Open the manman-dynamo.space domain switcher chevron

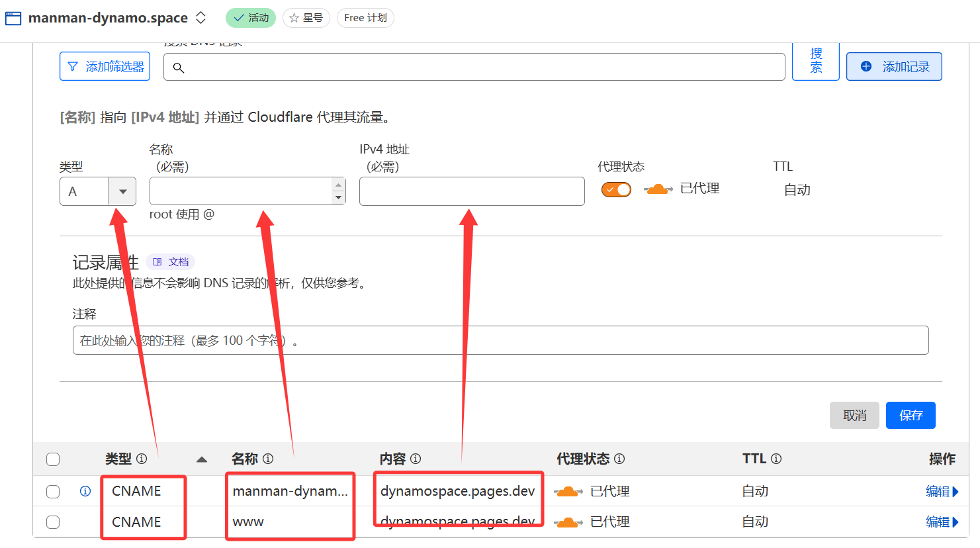coord(200,18)
